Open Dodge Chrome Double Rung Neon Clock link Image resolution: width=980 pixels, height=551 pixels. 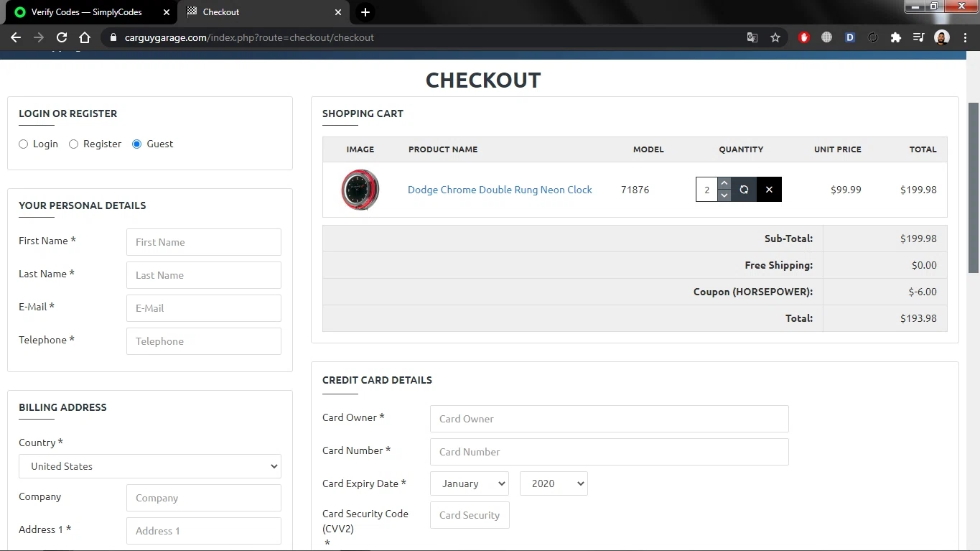(500, 190)
